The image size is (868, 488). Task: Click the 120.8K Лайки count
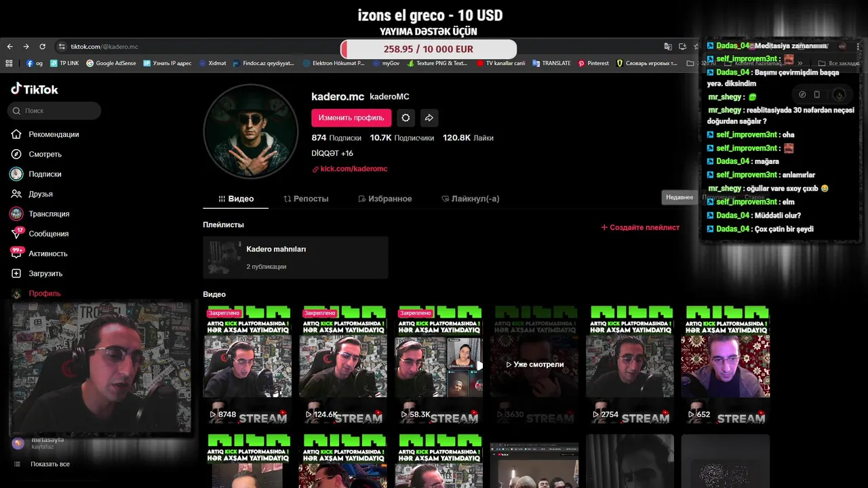pyautogui.click(x=468, y=138)
